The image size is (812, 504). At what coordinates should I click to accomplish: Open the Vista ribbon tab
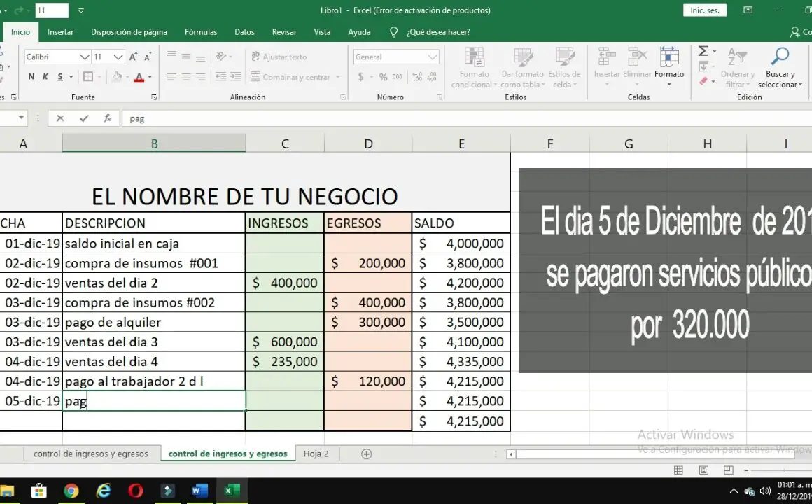pyautogui.click(x=322, y=32)
